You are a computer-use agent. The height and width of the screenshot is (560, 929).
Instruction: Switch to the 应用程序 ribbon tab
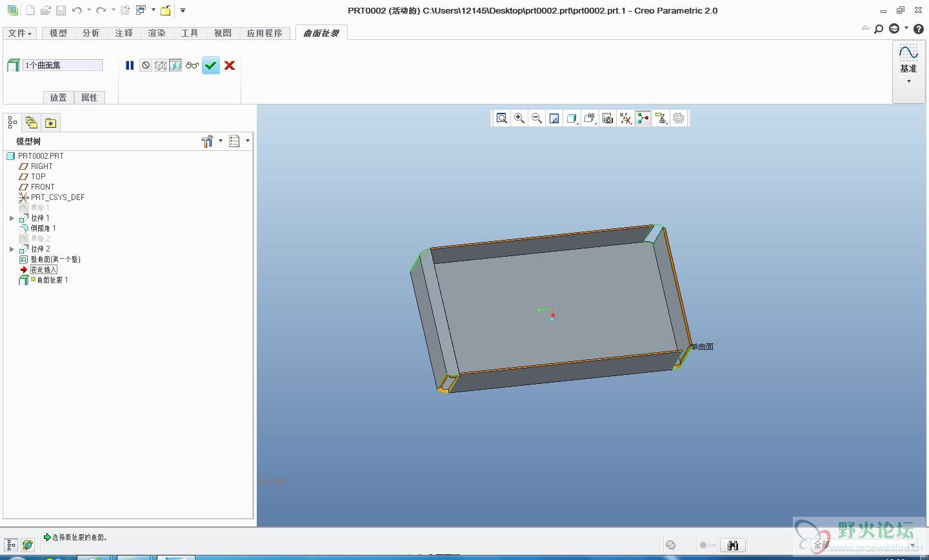pos(265,33)
